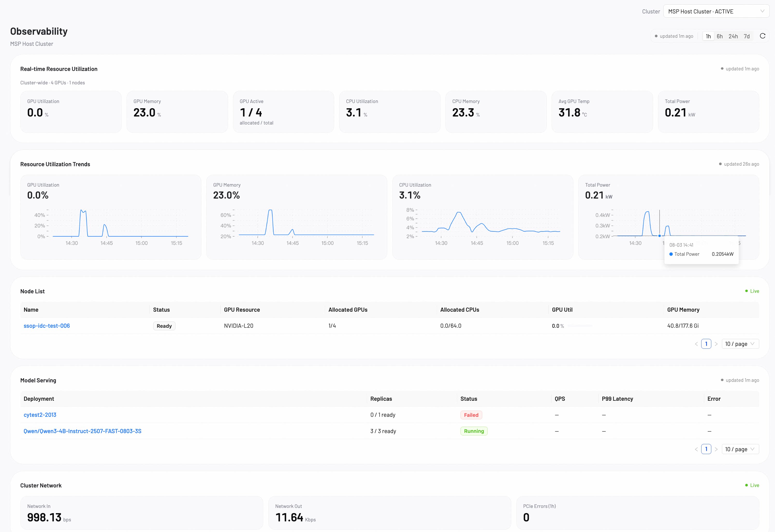Click the GPU Memory 23.0 summary card

pyautogui.click(x=177, y=112)
